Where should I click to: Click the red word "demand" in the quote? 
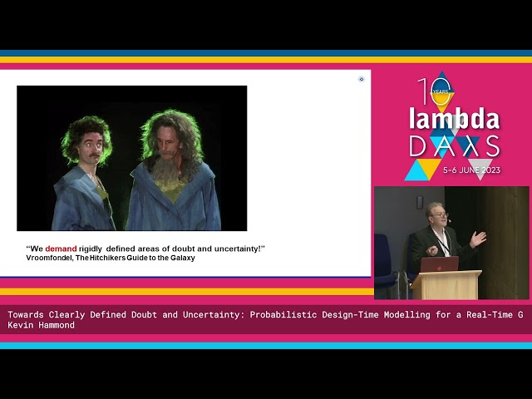[x=61, y=249]
